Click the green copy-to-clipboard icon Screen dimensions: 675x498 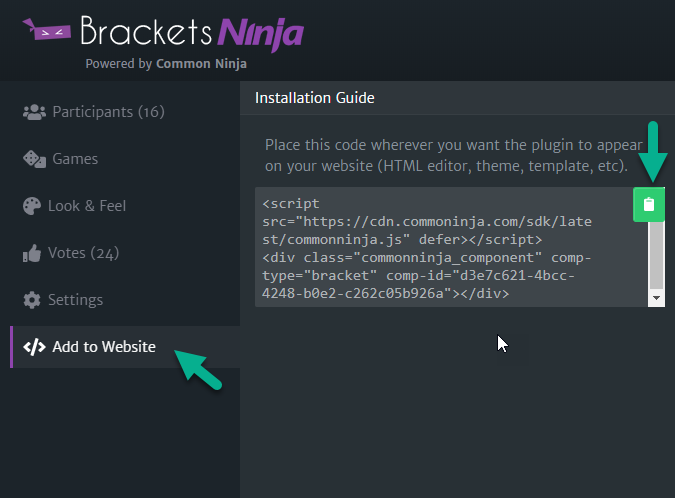[649, 204]
